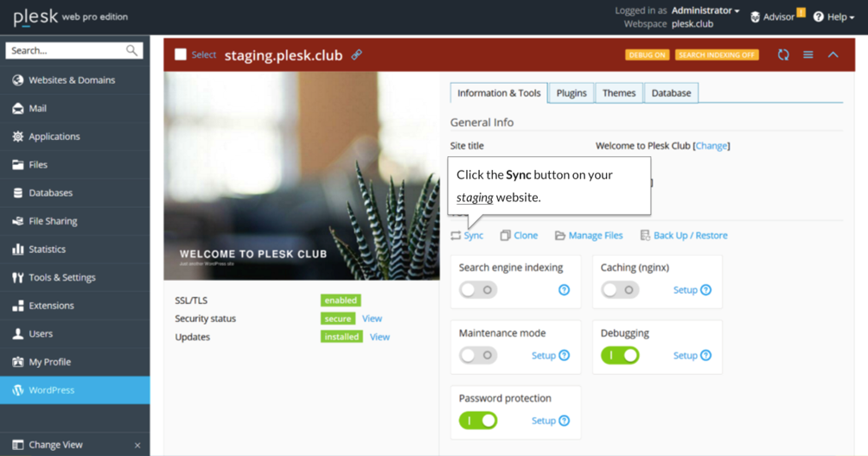
Task: Tick the Select checkbox for staging.plesk.club
Action: (x=181, y=54)
